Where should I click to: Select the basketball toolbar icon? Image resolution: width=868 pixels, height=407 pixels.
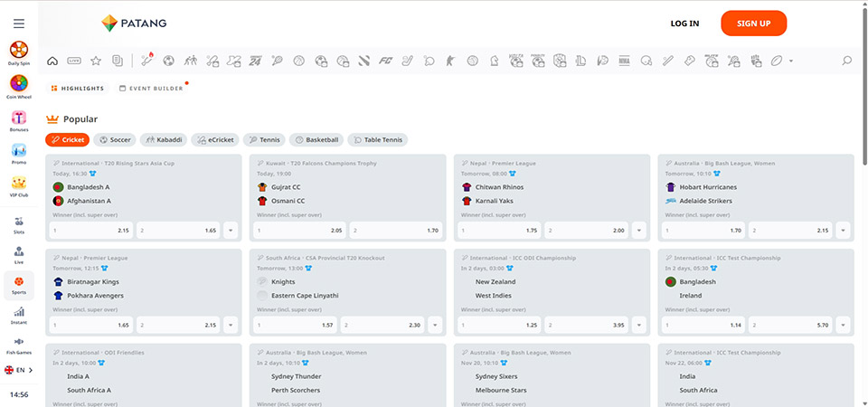pyautogui.click(x=299, y=61)
